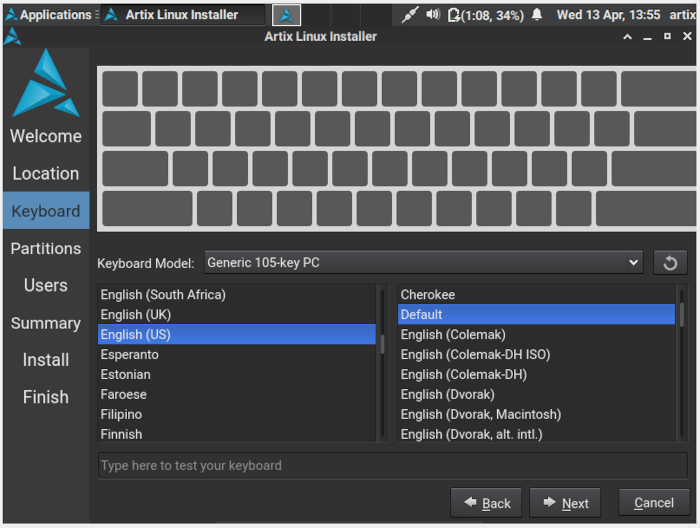Click the Artix Linux Installer taskbar entry
700x528 pixels.
(x=183, y=15)
